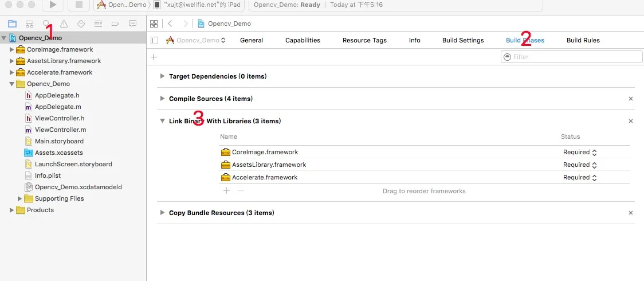Change AssetsLibrary.framework Required status
Viewport: 644px width, 281px height.
click(579, 165)
